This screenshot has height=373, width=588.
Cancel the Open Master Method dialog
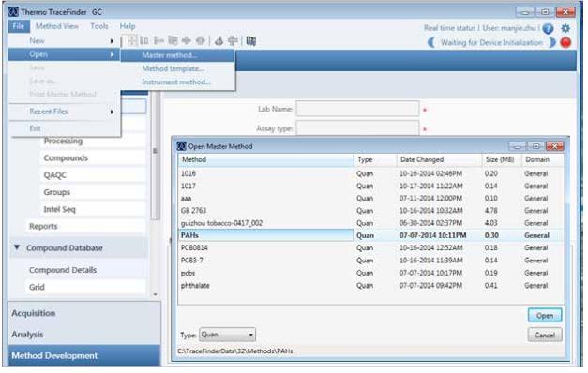coord(545,335)
